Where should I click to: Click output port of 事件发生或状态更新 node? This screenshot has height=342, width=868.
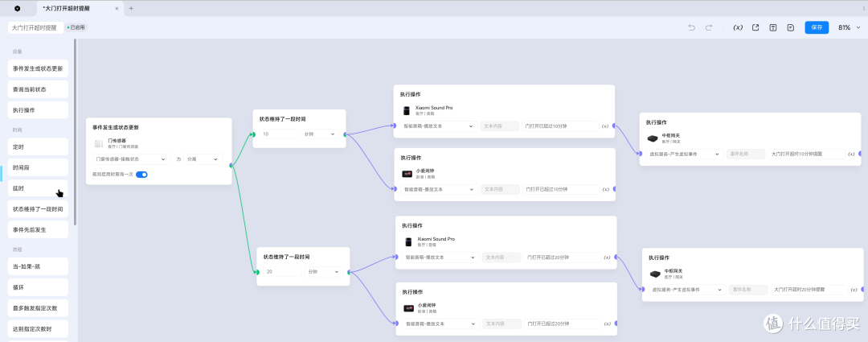[x=231, y=164]
